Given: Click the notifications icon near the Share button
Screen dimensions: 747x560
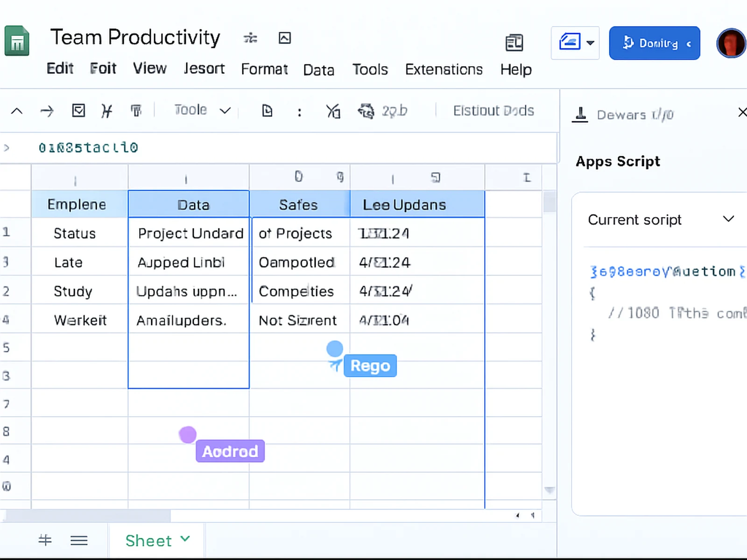Looking at the screenshot, I should [x=514, y=42].
